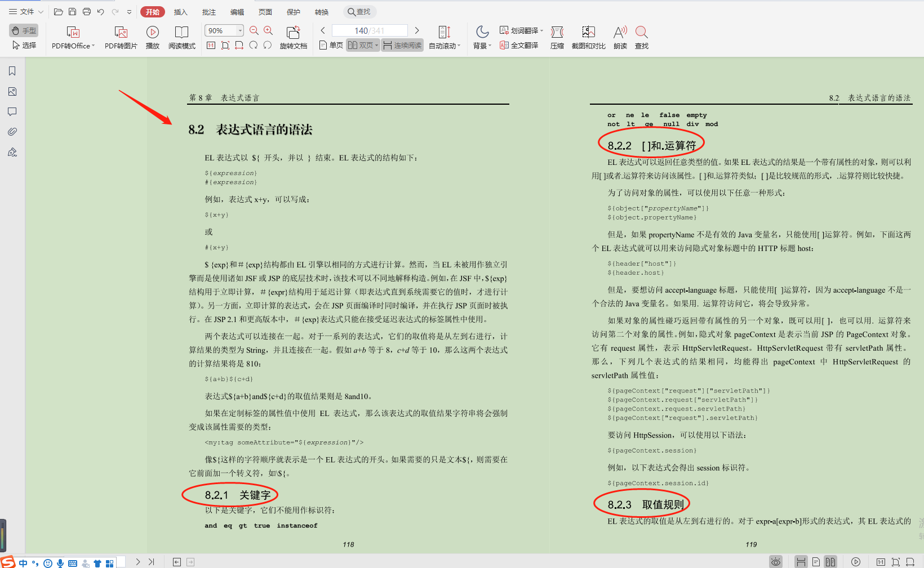
Task: Switch to the 转换 tab
Action: pos(322,12)
